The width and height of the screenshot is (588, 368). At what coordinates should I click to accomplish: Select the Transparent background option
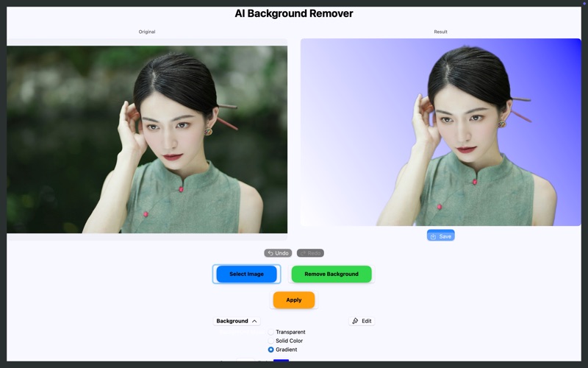click(x=271, y=332)
